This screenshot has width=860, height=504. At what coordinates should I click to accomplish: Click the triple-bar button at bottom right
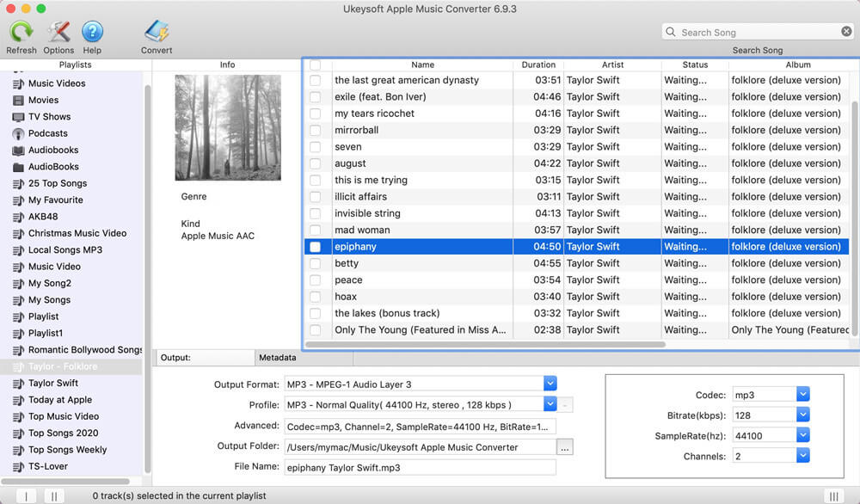833,495
